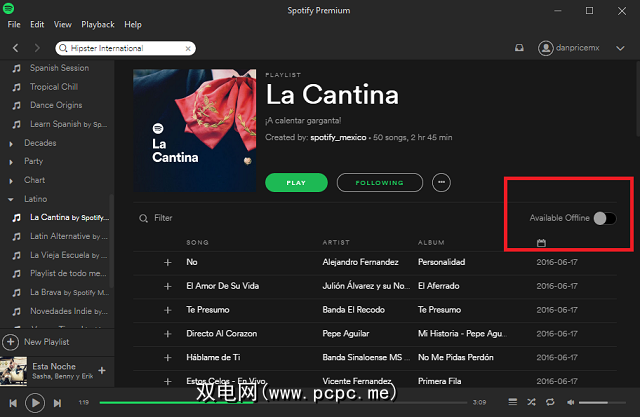Open spotify_mexico creator link
The height and width of the screenshot is (417, 640).
pyautogui.click(x=338, y=138)
